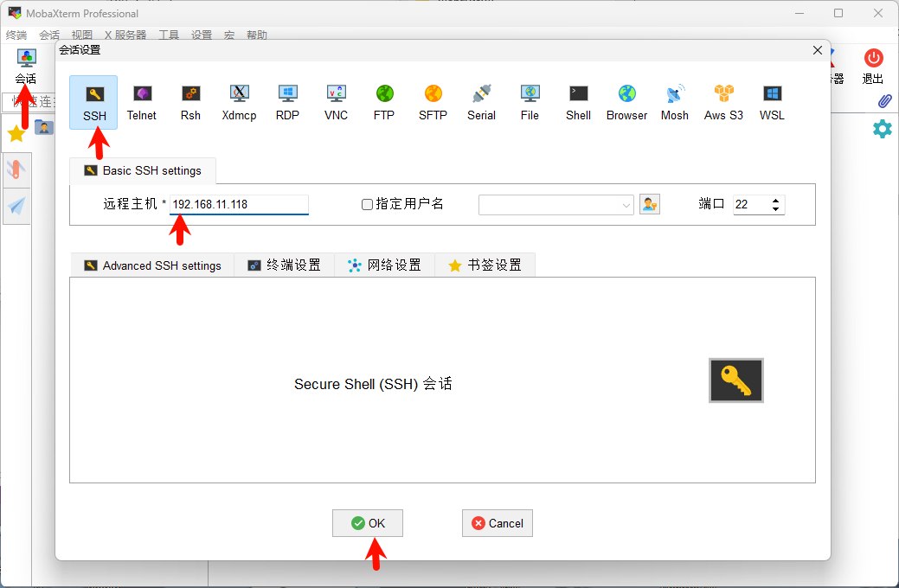Enable the 指定用户名 checkbox

coord(368,205)
